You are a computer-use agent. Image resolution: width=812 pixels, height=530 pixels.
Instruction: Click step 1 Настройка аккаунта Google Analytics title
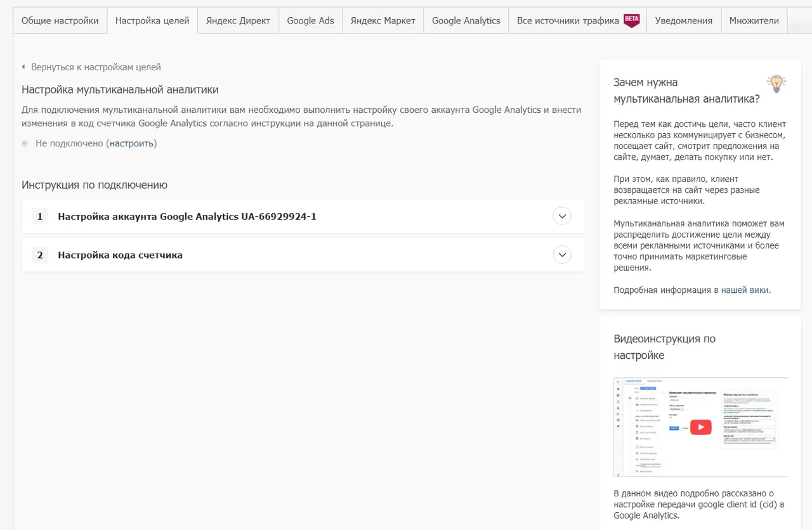click(187, 216)
